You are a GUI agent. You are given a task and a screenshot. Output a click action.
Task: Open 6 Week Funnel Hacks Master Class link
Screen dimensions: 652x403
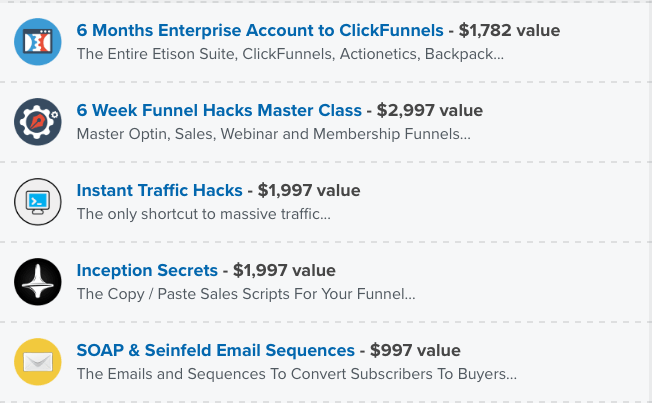click(219, 110)
